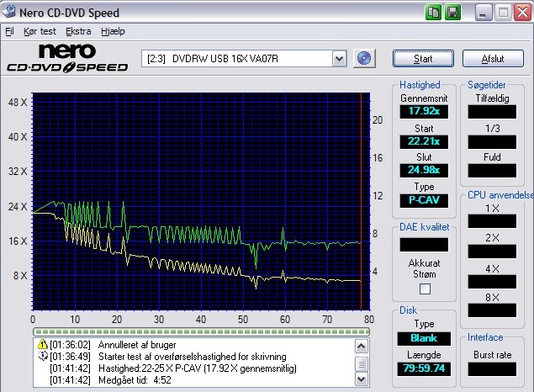
Task: Click the log scrollbar thumb
Action: pos(361,363)
